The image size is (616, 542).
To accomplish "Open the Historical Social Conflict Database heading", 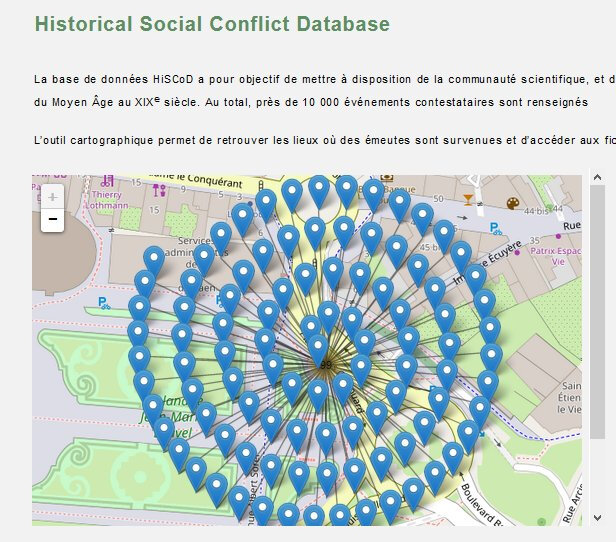I will 212,24.
